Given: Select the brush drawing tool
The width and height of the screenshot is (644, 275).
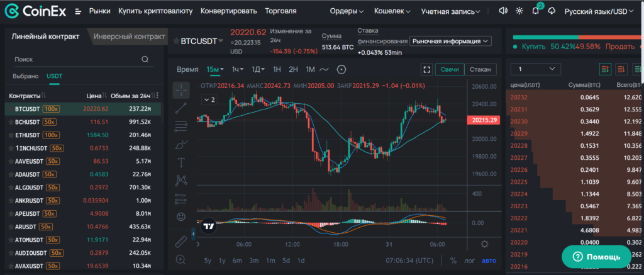Looking at the screenshot, I should pyautogui.click(x=181, y=144).
